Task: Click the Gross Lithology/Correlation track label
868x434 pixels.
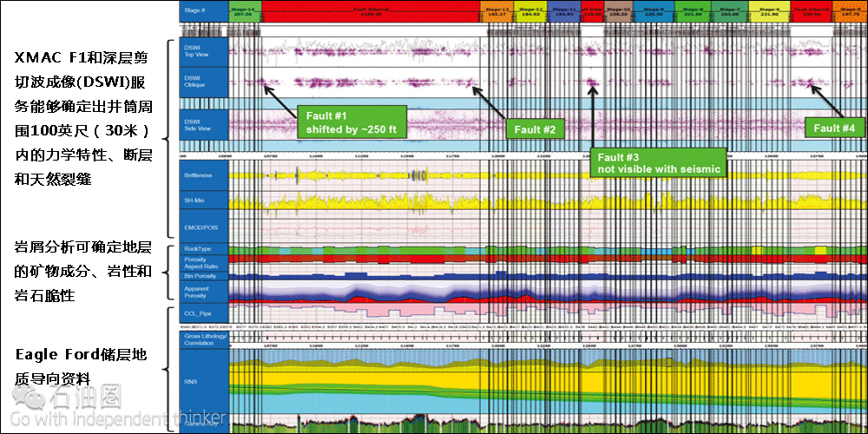Action: pos(204,340)
